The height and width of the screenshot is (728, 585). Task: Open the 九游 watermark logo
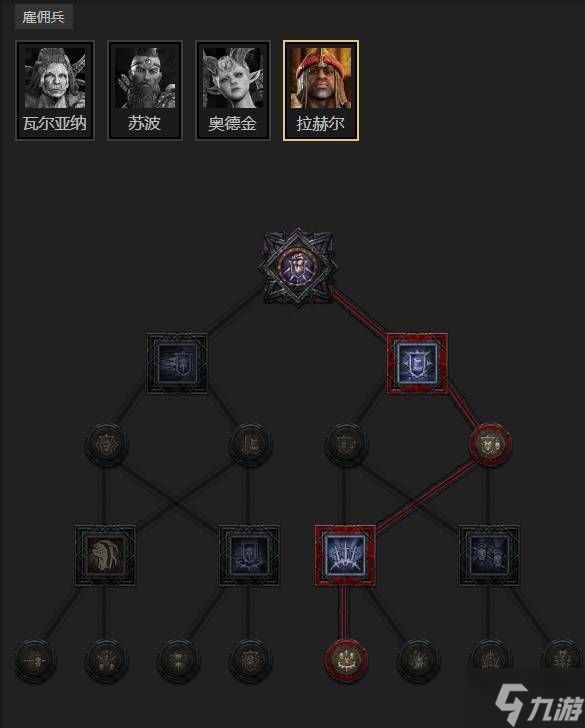539,705
